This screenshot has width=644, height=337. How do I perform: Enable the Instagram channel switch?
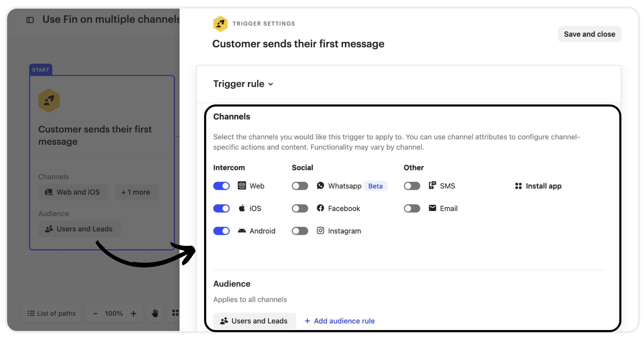(300, 231)
